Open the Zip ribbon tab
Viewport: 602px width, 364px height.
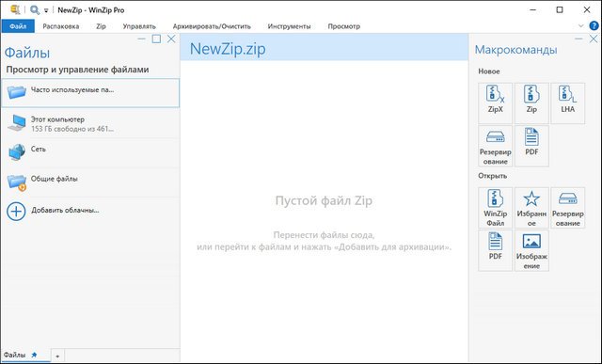tap(101, 26)
